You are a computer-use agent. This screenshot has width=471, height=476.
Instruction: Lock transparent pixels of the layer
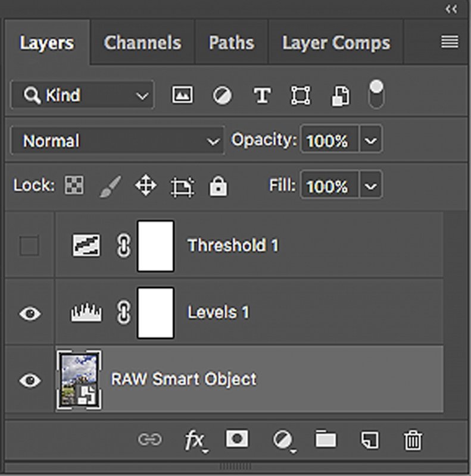pyautogui.click(x=74, y=186)
